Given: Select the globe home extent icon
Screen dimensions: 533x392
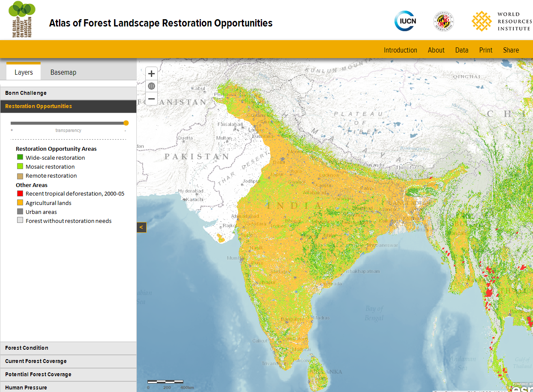Looking at the screenshot, I should pyautogui.click(x=151, y=86).
